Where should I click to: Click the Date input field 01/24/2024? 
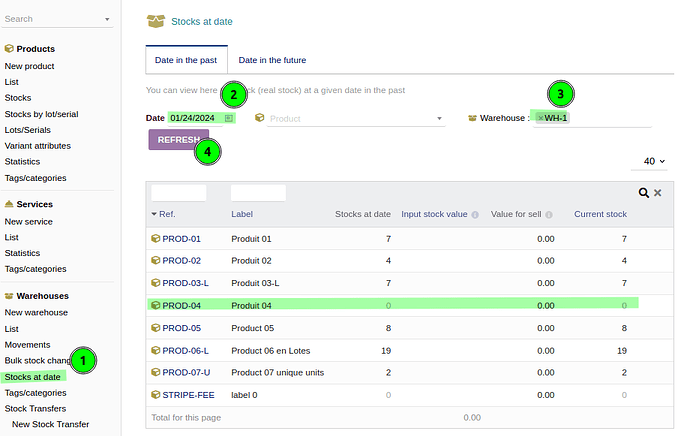pos(195,118)
